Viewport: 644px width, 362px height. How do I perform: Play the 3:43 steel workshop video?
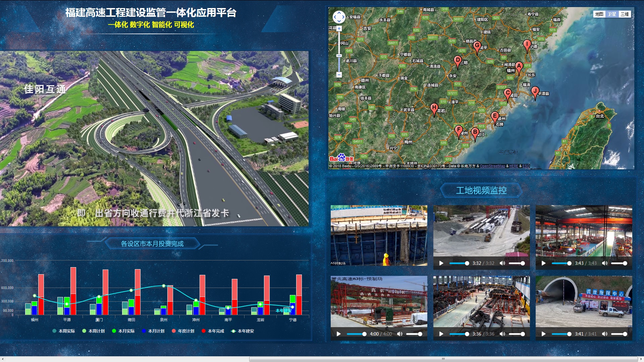point(543,263)
